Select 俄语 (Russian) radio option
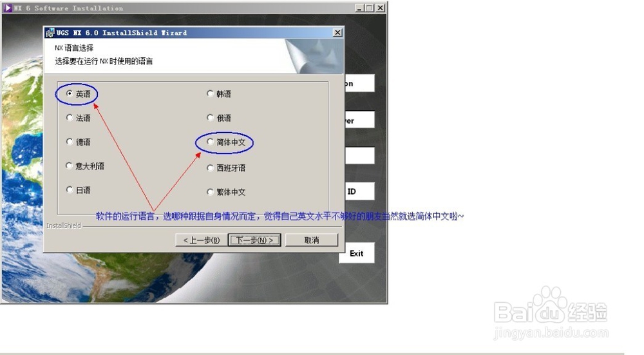 210,117
